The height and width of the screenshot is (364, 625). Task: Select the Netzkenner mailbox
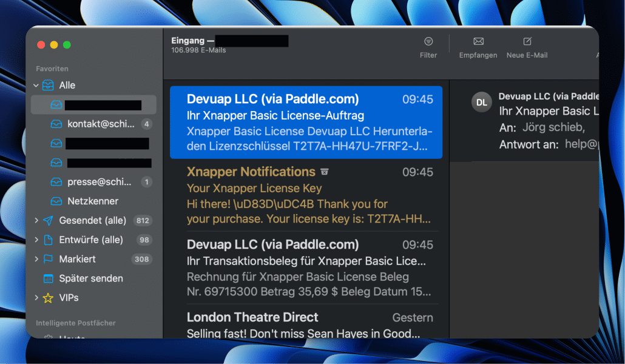pyautogui.click(x=92, y=201)
